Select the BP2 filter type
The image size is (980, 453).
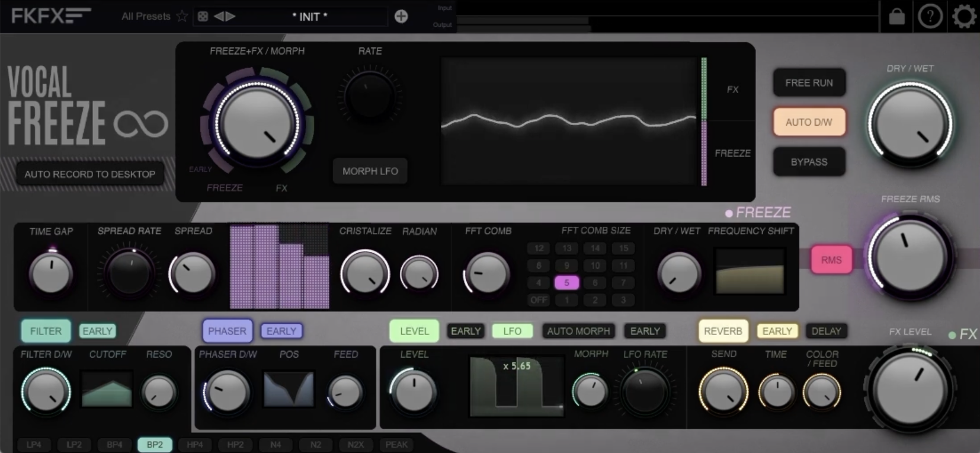(155, 445)
